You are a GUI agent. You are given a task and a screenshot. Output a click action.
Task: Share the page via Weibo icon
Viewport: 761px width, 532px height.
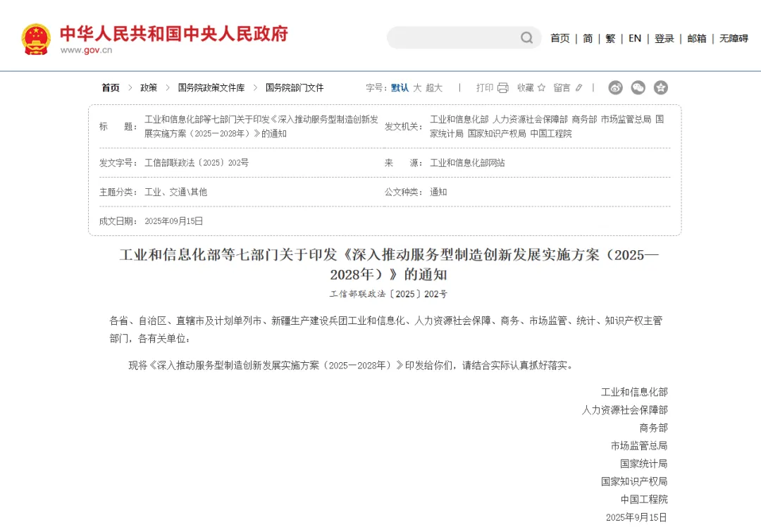click(x=616, y=87)
